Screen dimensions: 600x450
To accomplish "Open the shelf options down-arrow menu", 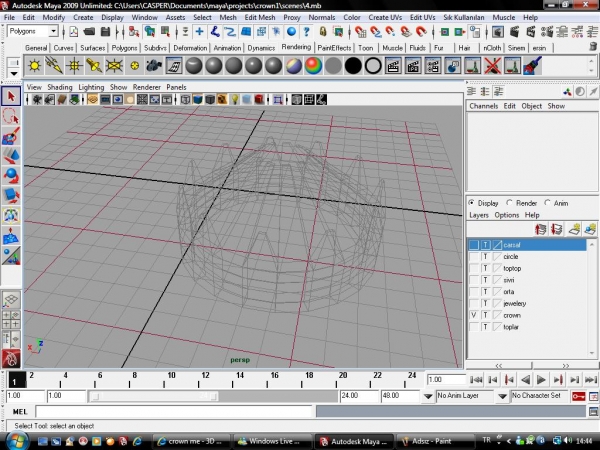I will (x=14, y=73).
